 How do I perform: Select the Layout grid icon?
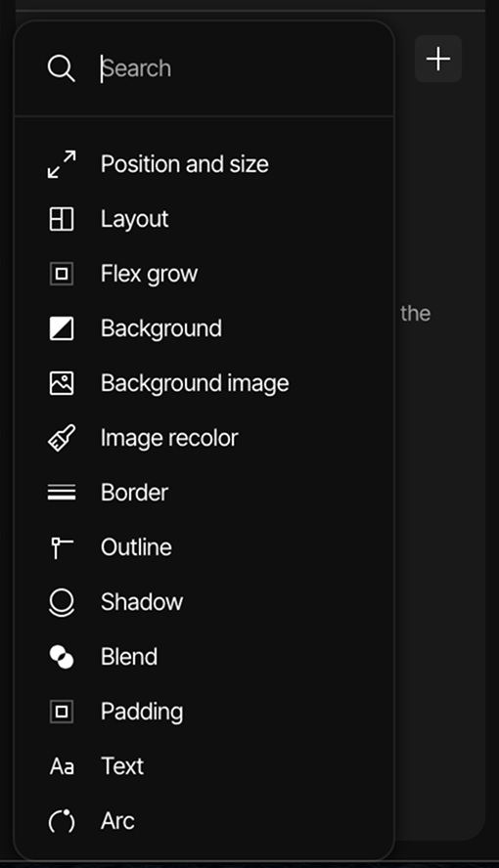pos(62,219)
